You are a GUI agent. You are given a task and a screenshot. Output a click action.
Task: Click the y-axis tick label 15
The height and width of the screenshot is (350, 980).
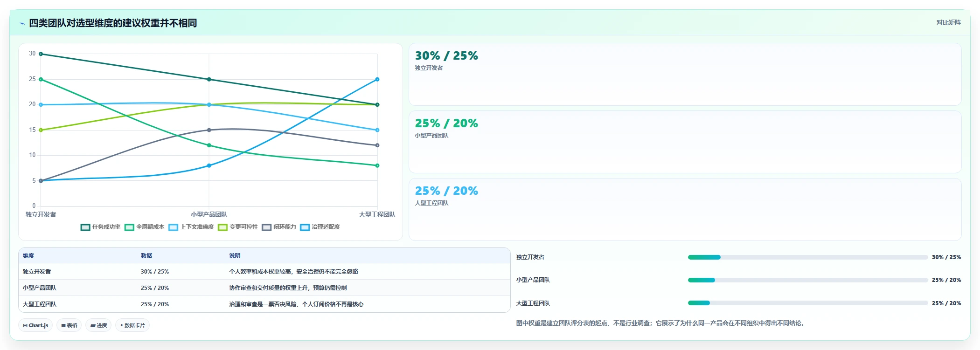[x=32, y=130]
